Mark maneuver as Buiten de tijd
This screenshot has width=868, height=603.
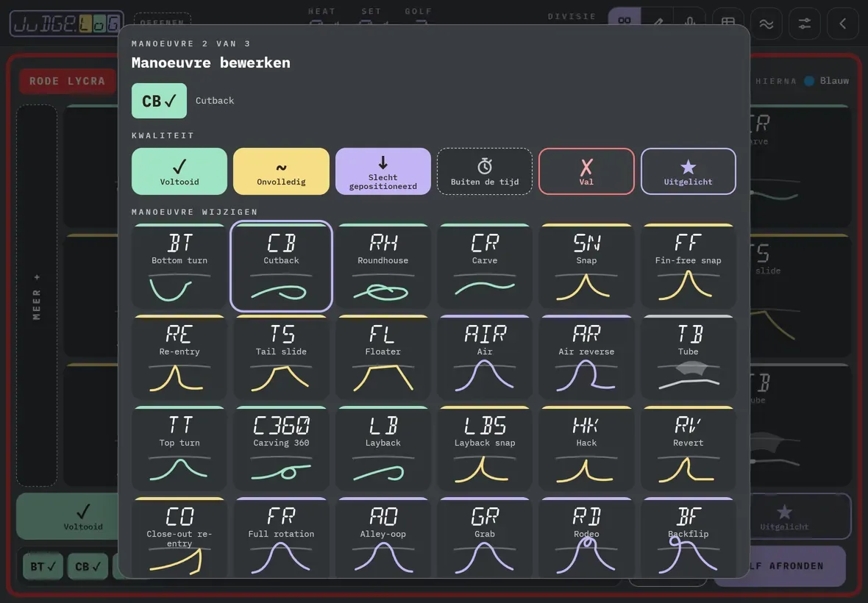pyautogui.click(x=484, y=171)
